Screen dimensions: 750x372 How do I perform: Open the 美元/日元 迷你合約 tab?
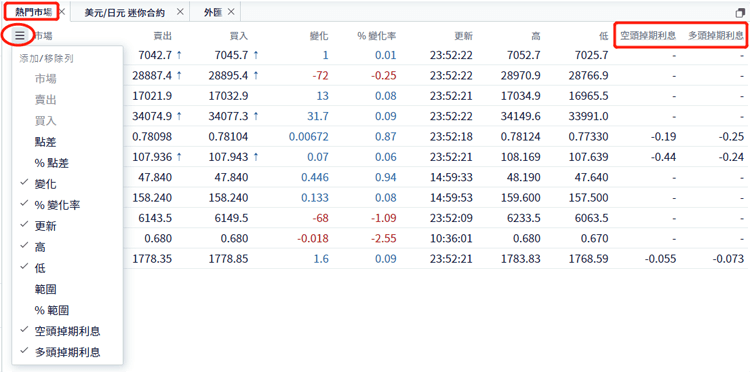pos(124,13)
